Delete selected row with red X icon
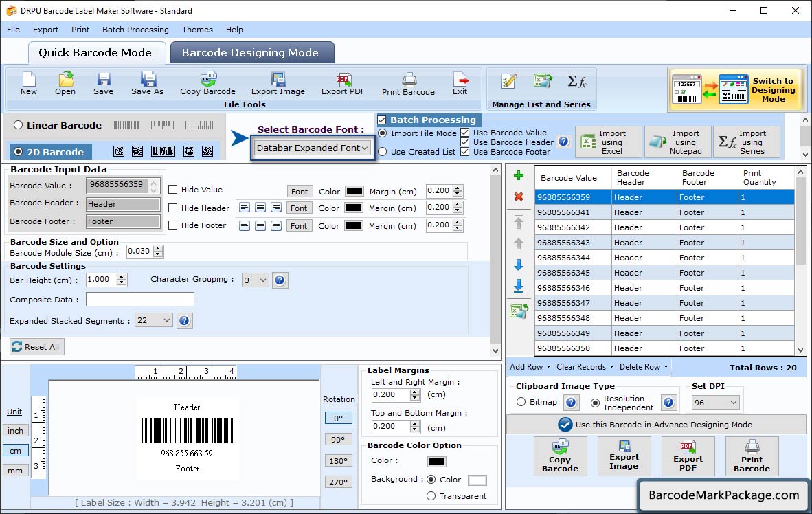Screen dimensions: 812x514 click(x=519, y=197)
